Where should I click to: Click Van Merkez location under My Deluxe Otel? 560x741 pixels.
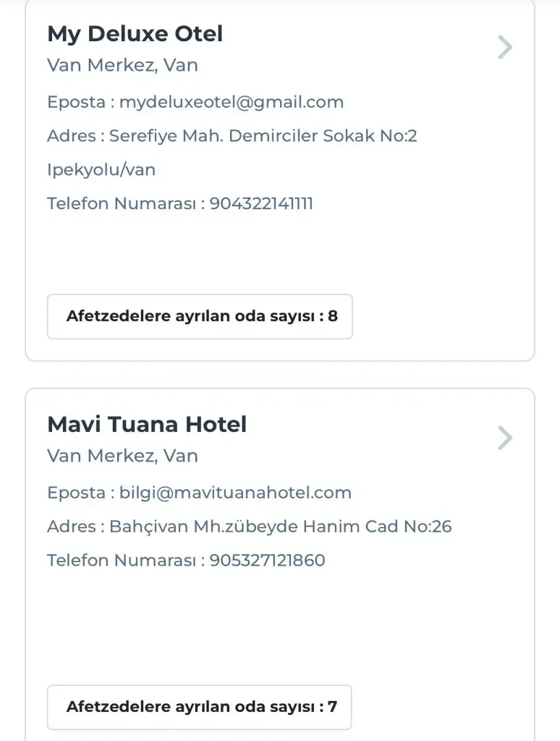point(122,65)
